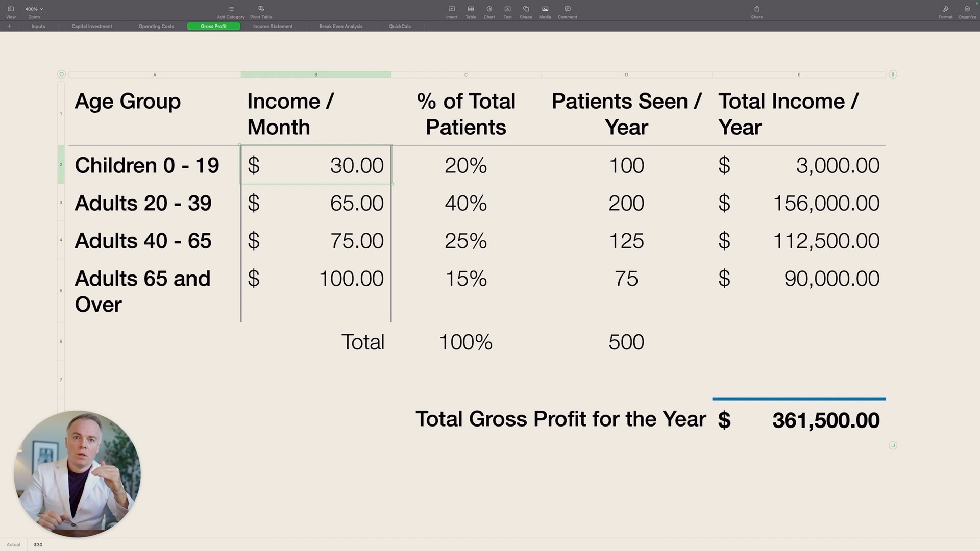This screenshot has height=551, width=980.
Task: Create a Pivot Table from toolbar
Action: tap(261, 11)
